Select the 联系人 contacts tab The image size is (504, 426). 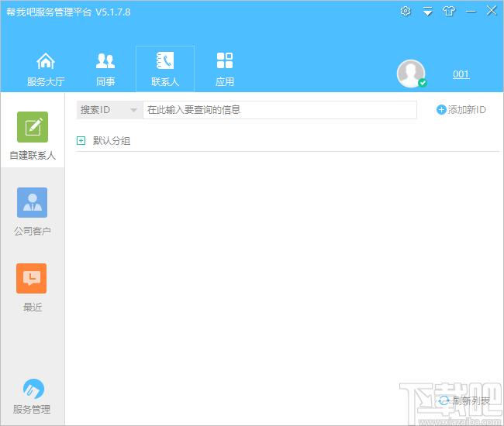coord(165,69)
